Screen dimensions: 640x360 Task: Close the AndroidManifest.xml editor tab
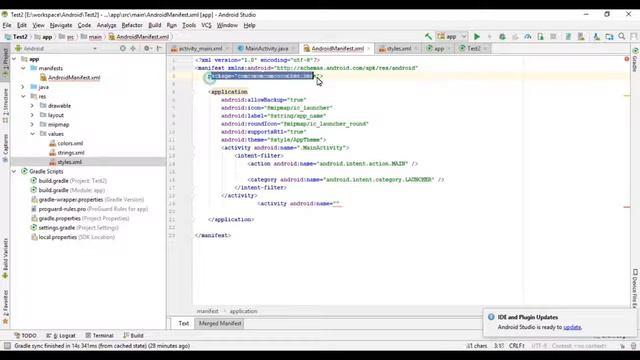coord(369,49)
